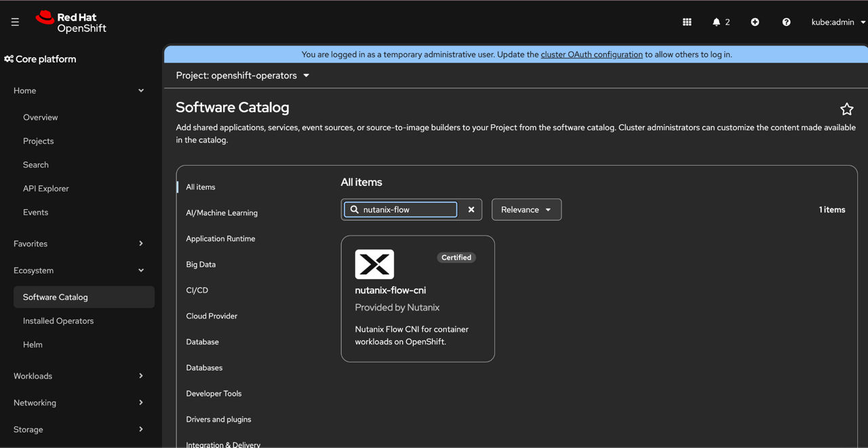Collapse the Home navigation section
The width and height of the screenshot is (868, 448).
[x=81, y=91]
